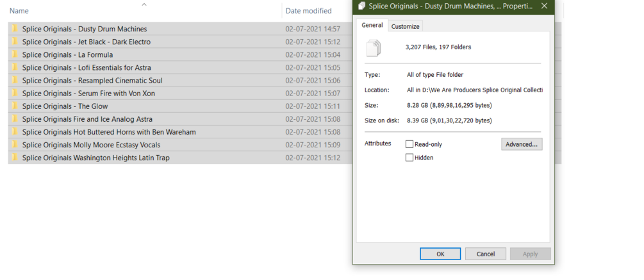644x280 pixels.
Task: Click folder icon of La Formula row
Action: tap(15, 54)
